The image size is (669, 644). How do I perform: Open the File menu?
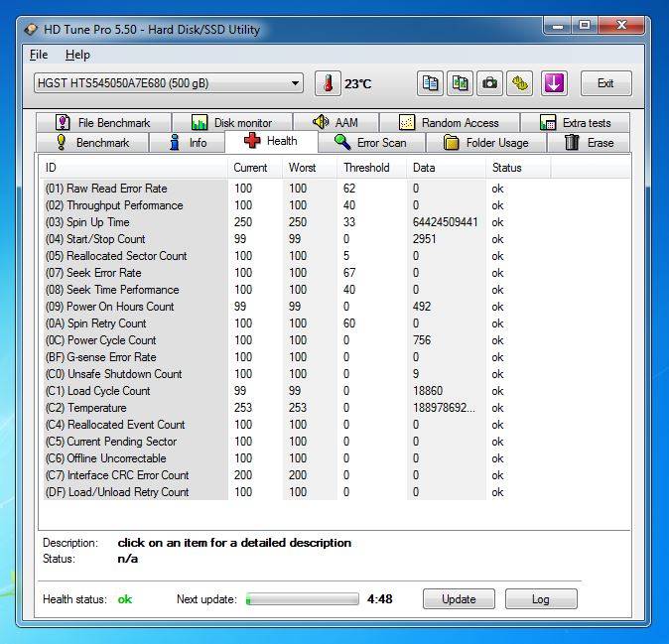pyautogui.click(x=39, y=55)
